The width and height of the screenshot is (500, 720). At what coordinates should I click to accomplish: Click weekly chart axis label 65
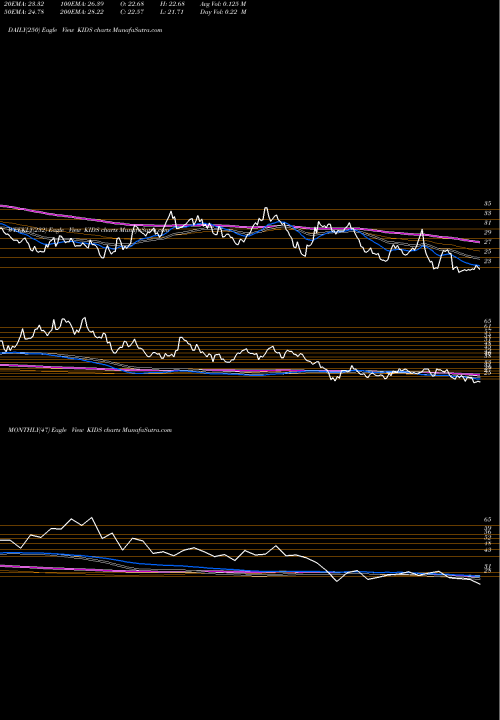pyautogui.click(x=487, y=321)
